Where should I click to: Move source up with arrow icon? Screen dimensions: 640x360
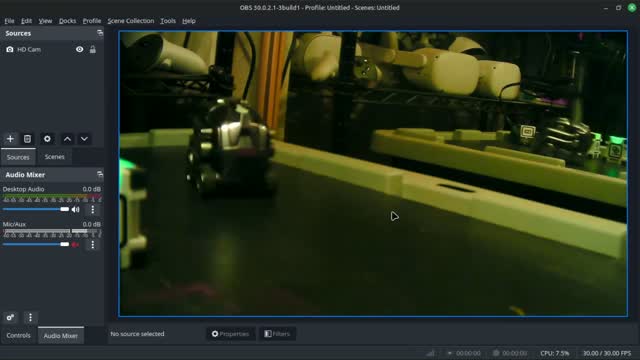(67, 139)
